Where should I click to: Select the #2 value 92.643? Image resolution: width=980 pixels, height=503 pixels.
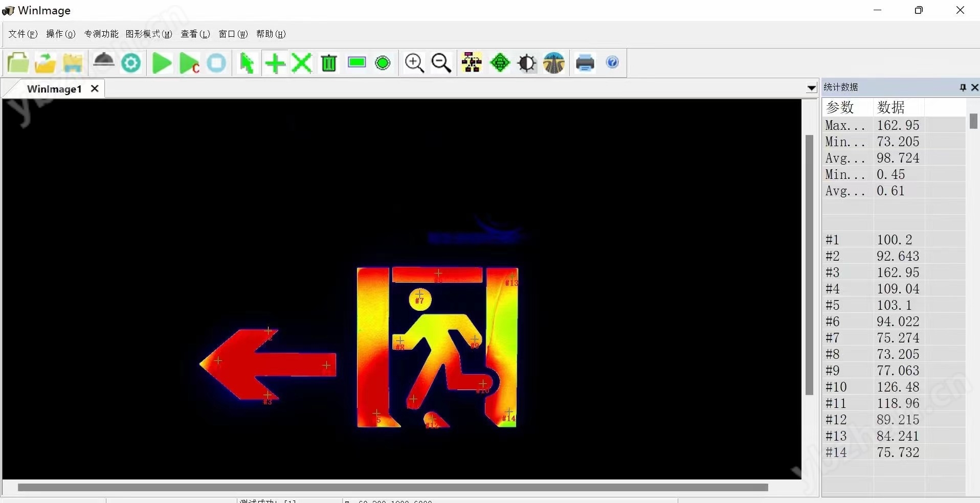pos(898,256)
